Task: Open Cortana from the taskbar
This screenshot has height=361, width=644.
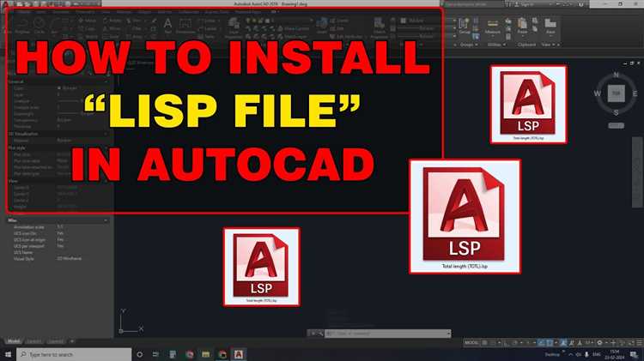Action: (x=140, y=354)
